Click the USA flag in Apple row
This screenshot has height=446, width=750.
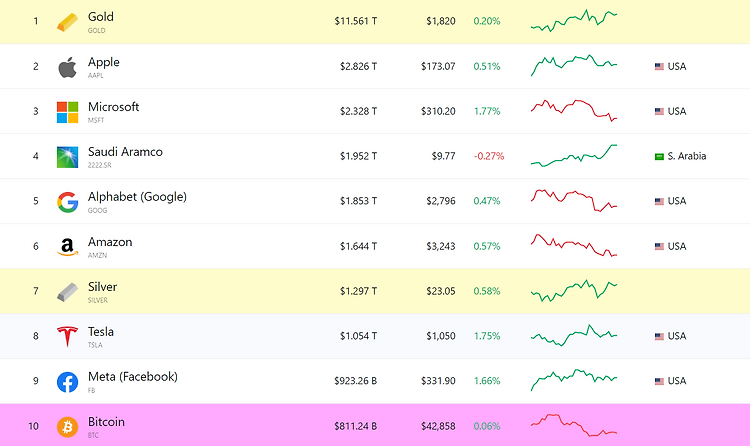pos(659,67)
